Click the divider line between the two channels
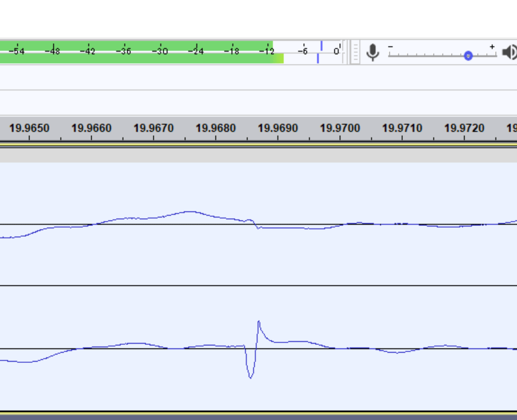 (x=258, y=285)
